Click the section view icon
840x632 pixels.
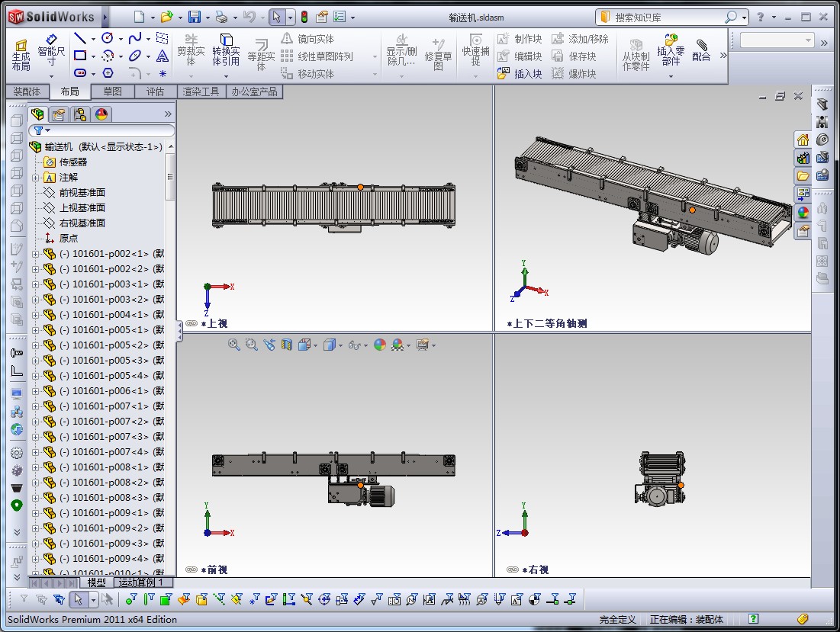287,345
